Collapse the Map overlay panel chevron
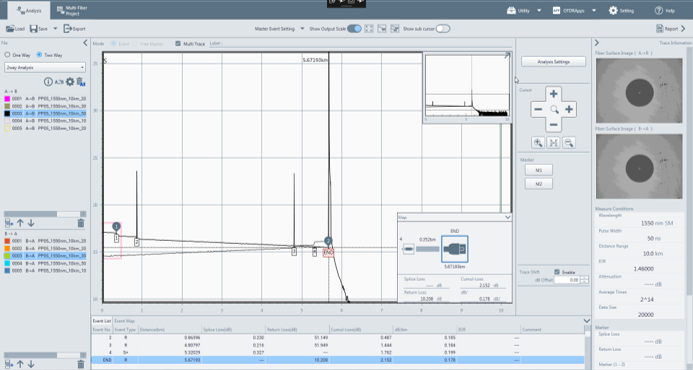This screenshot has width=693, height=370. [x=507, y=217]
